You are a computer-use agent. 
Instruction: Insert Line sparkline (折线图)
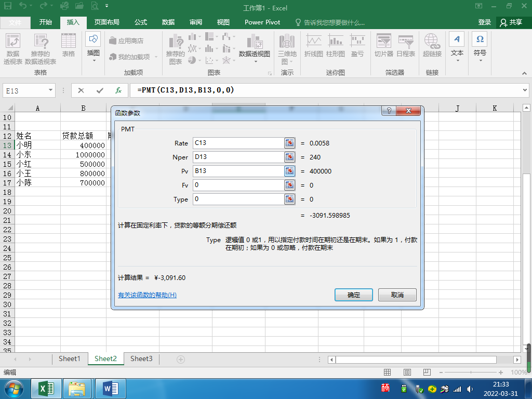coord(313,45)
